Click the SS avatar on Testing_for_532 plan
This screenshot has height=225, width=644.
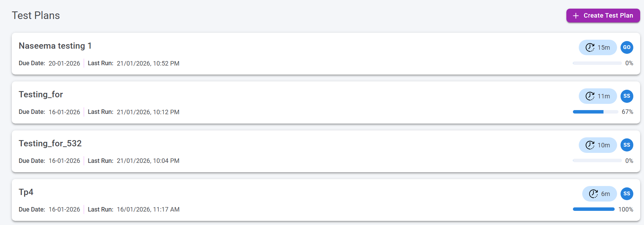627,145
